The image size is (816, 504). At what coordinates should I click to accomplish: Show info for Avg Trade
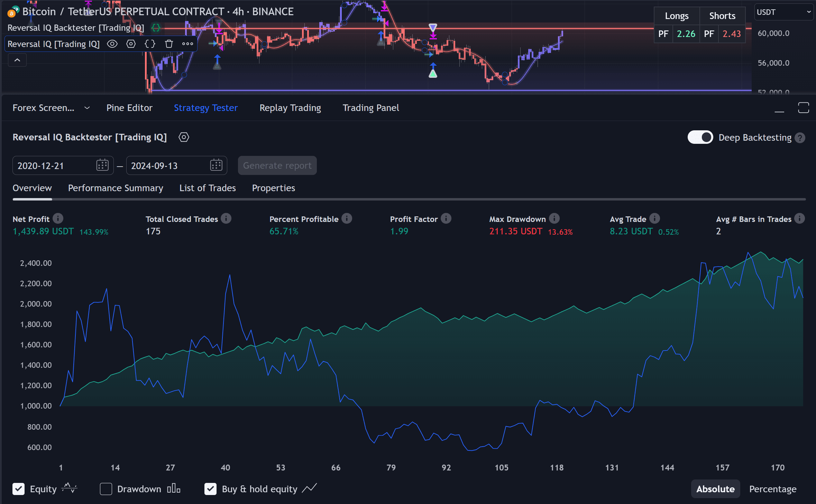(x=654, y=218)
